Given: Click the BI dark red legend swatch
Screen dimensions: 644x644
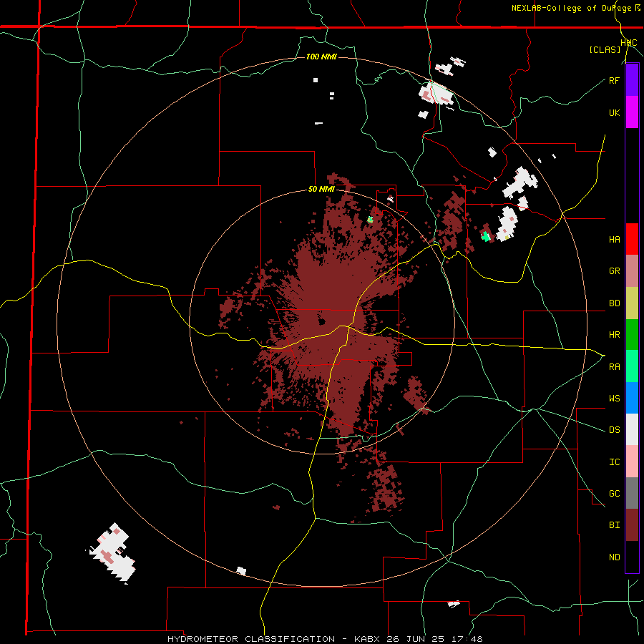Looking at the screenshot, I should coord(632,525).
